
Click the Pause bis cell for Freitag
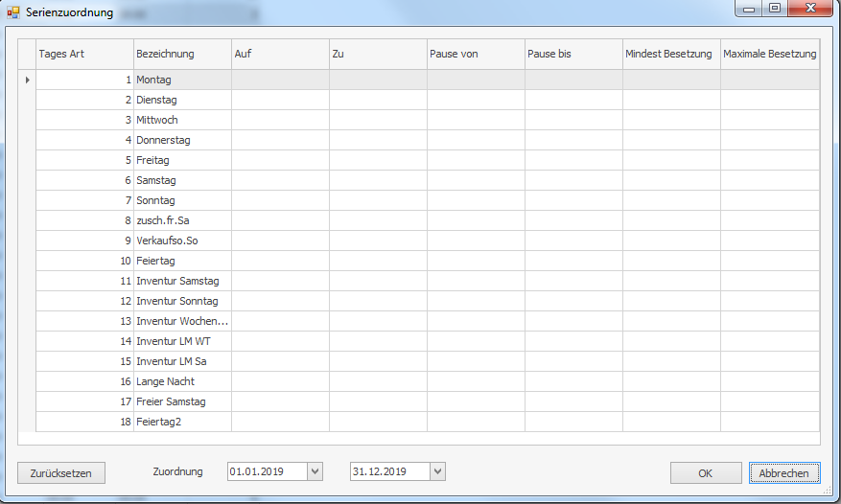coord(573,160)
